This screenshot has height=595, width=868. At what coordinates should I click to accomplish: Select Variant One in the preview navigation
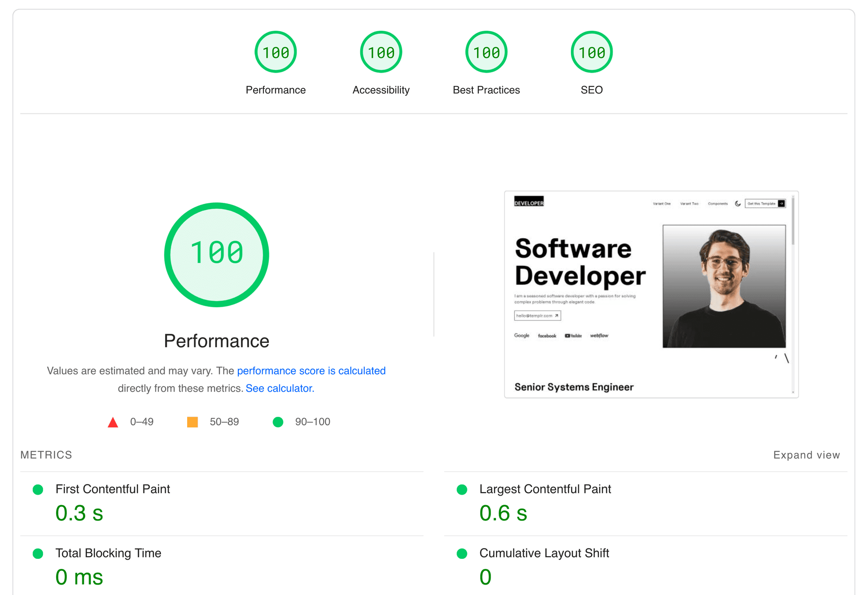pyautogui.click(x=662, y=203)
